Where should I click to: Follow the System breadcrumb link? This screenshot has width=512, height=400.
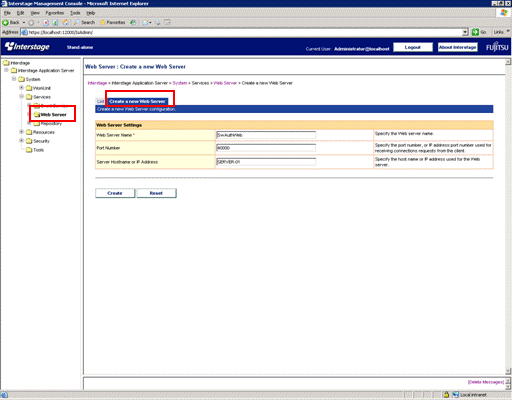point(180,83)
